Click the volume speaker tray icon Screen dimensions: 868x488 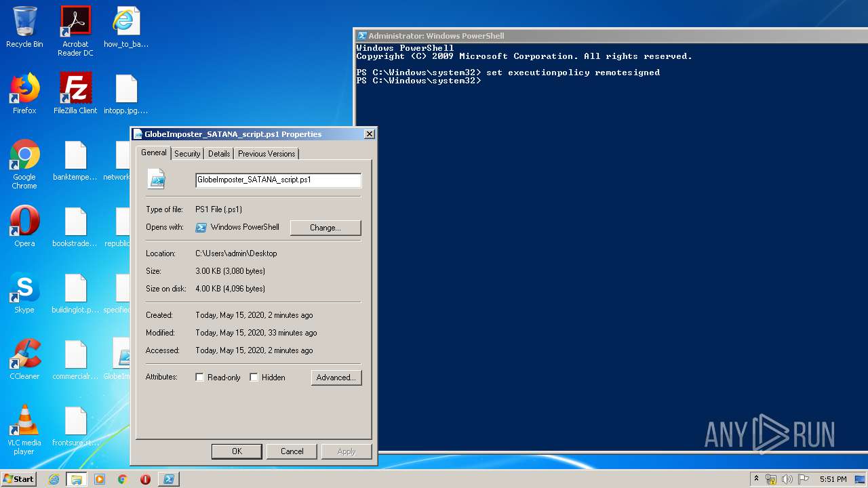point(787,479)
